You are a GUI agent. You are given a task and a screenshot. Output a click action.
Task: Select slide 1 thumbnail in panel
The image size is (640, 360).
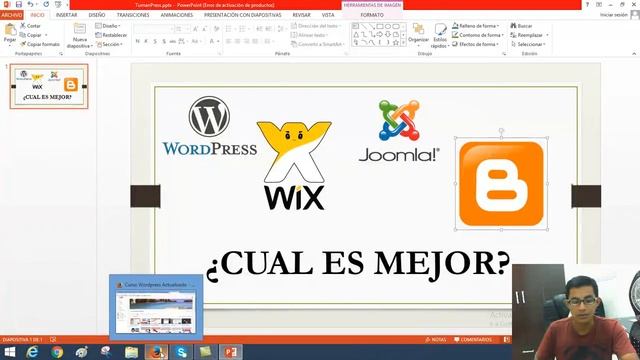pyautogui.click(x=49, y=86)
